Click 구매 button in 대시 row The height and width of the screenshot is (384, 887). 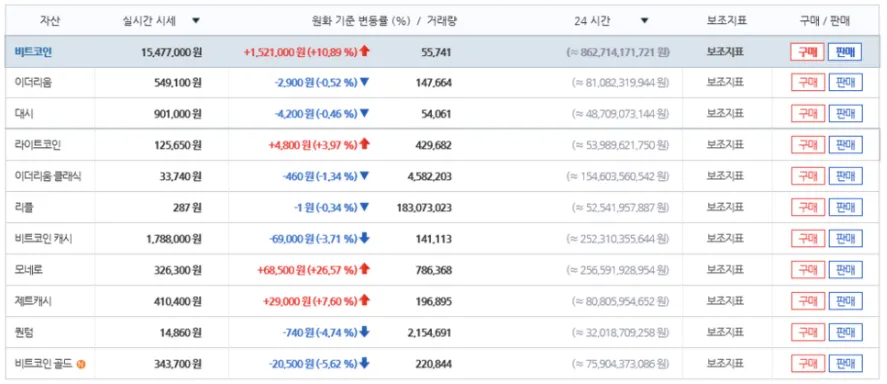point(807,114)
